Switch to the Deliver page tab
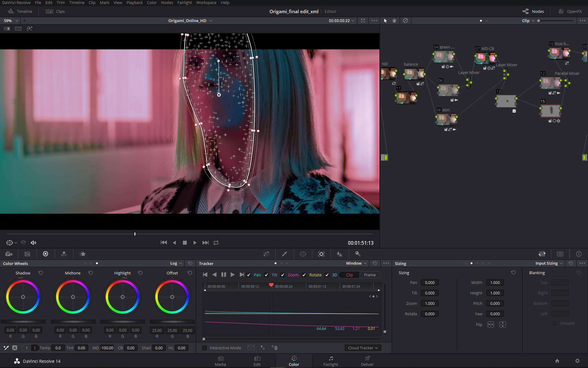Screen dimensions: 588x368 click(x=367, y=361)
